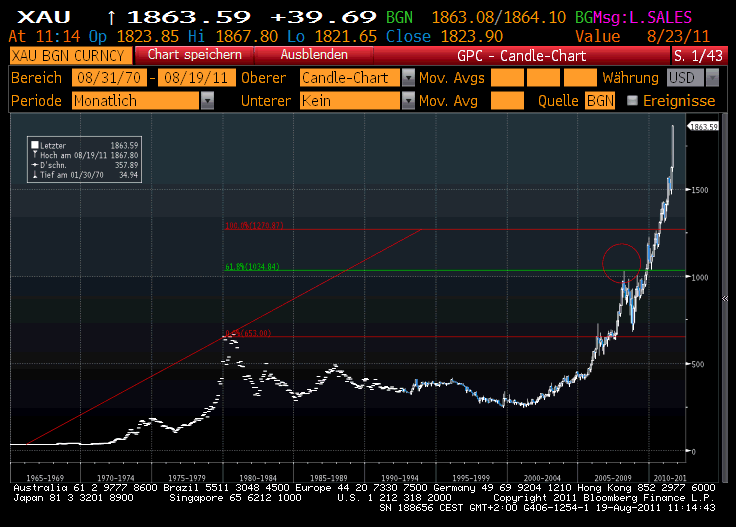
Task: Click the Quelle BGN source field
Action: [600, 100]
